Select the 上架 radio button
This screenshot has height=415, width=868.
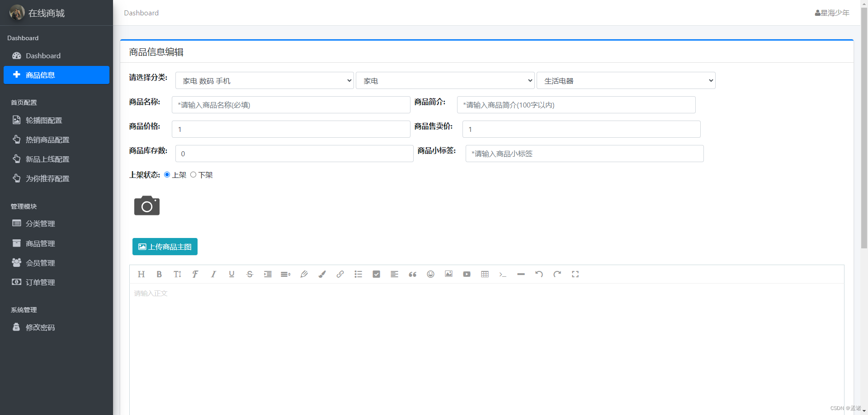tap(167, 174)
